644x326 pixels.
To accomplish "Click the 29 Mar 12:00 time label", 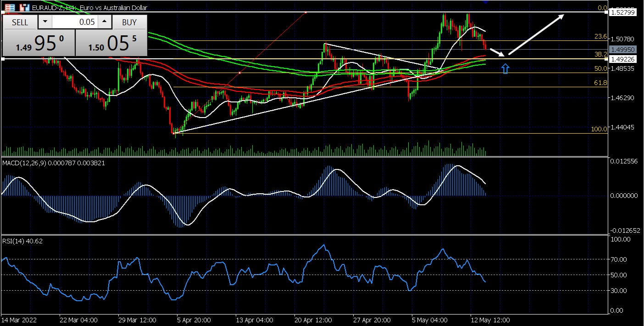I will coord(137,320).
